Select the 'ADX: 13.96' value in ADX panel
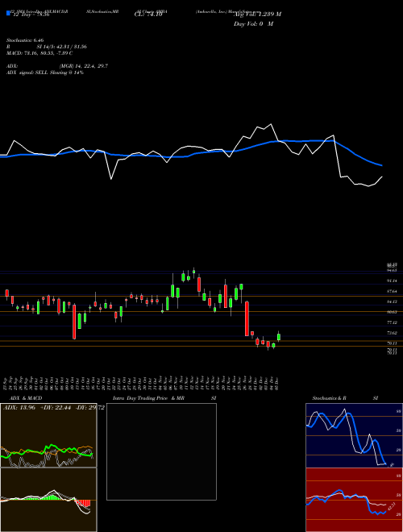 pyautogui.click(x=19, y=408)
